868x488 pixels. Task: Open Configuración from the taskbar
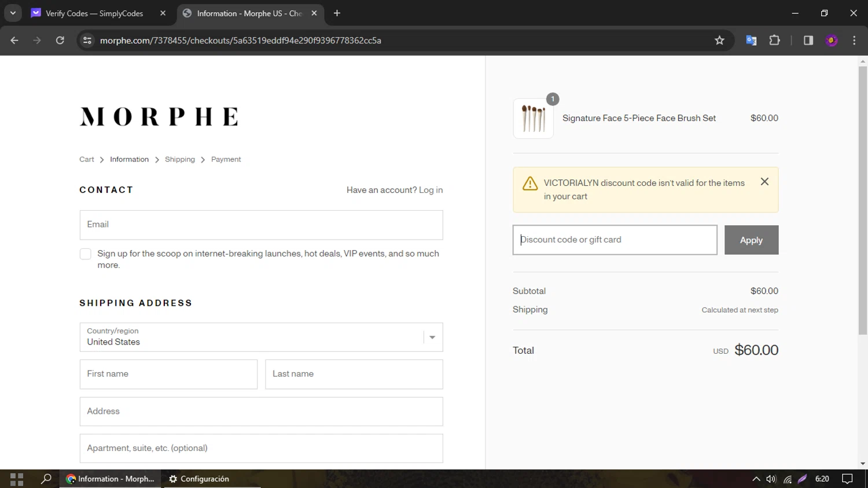click(x=199, y=479)
